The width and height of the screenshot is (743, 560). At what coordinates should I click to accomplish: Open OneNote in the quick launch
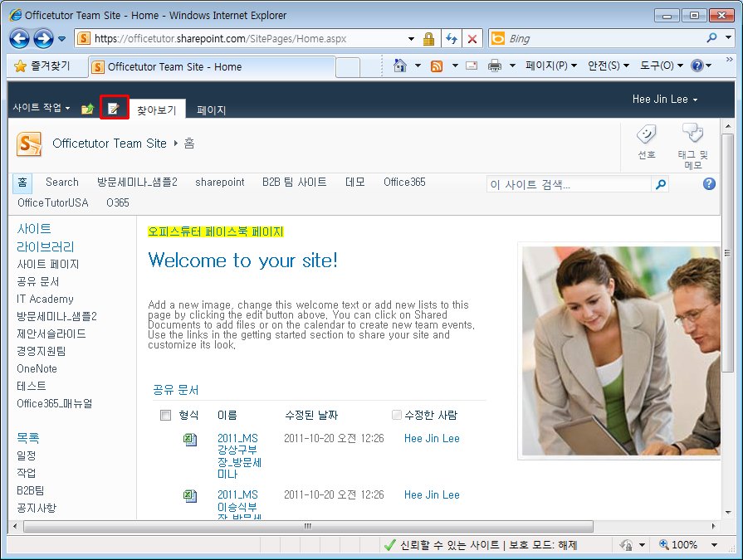point(37,368)
